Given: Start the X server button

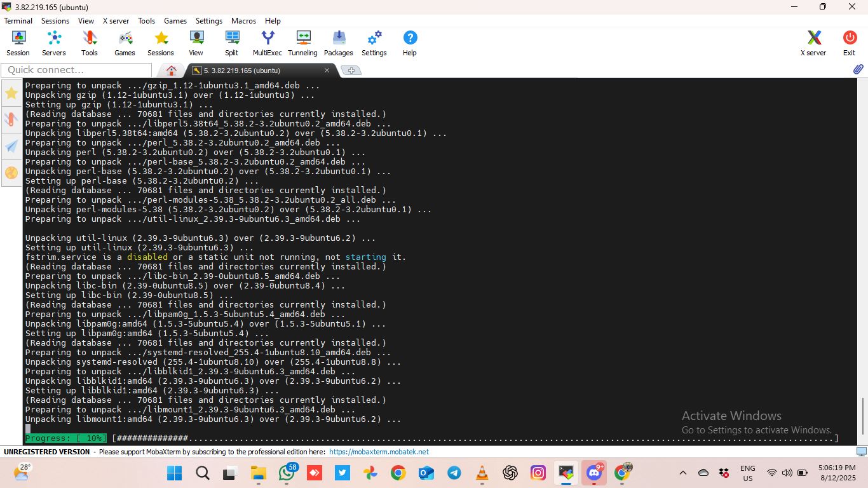Looking at the screenshot, I should 813,43.
